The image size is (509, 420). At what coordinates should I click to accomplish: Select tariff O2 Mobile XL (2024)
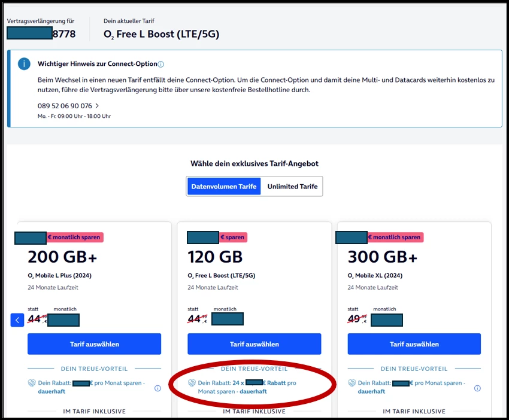414,344
